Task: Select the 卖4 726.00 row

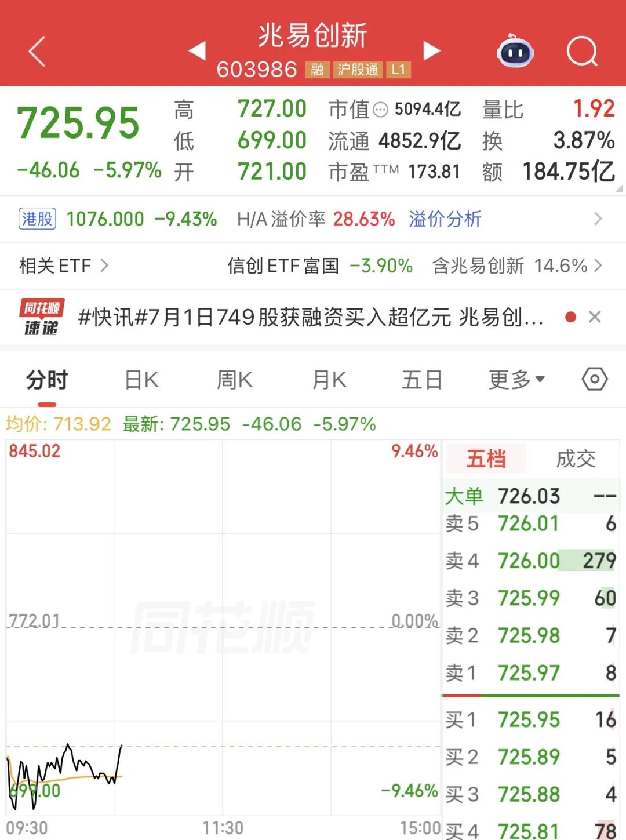Action: (x=531, y=561)
